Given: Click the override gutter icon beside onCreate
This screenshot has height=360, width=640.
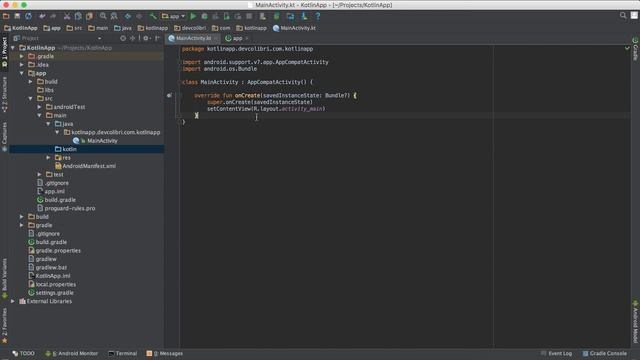Looking at the screenshot, I should click(169, 96).
